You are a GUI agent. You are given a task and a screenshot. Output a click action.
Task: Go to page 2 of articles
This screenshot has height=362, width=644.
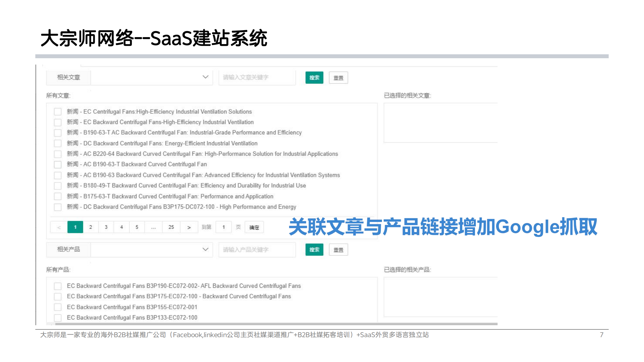[91, 227]
